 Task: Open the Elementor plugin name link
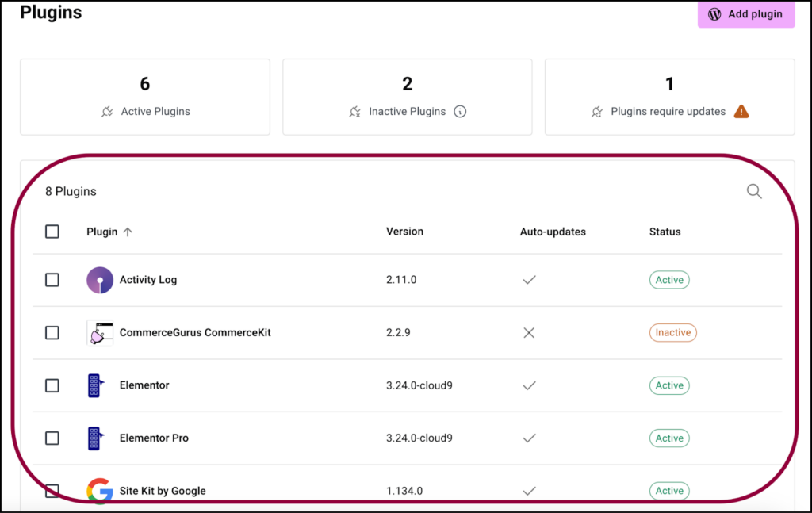coord(144,385)
